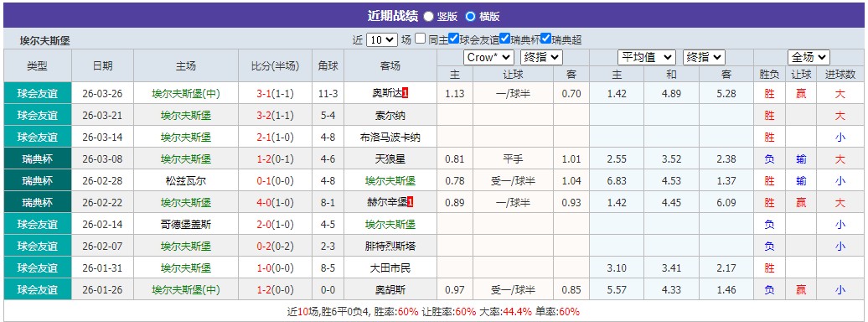868x322 pixels.
Task: Click the corner count 11-3
Action: coord(328,94)
